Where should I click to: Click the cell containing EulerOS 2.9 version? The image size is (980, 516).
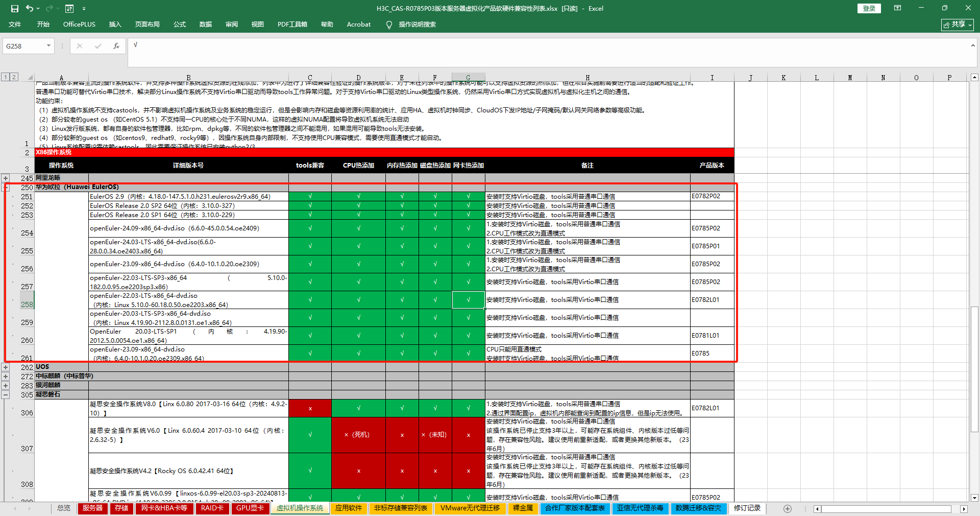(188, 196)
